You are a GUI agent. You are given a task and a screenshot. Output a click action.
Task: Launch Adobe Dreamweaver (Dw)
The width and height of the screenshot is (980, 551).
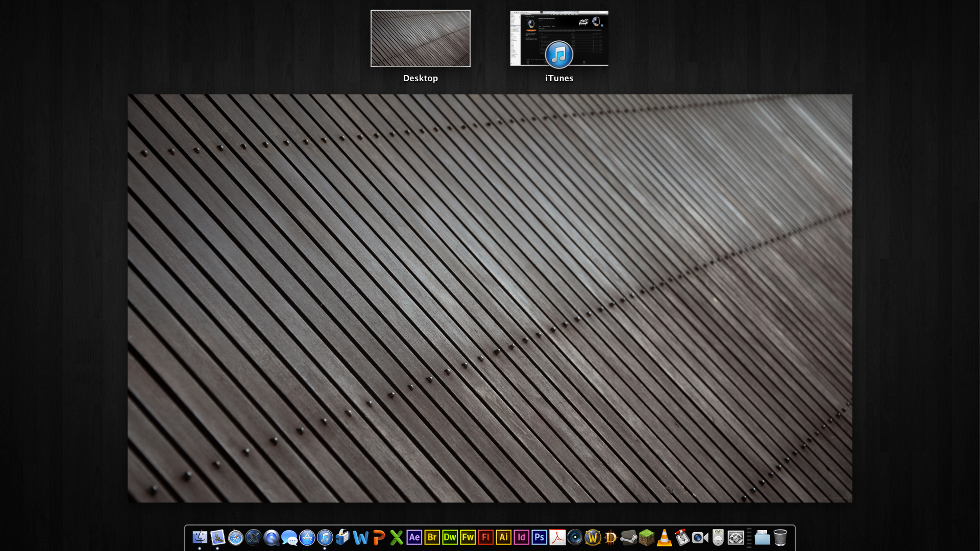pyautogui.click(x=450, y=537)
